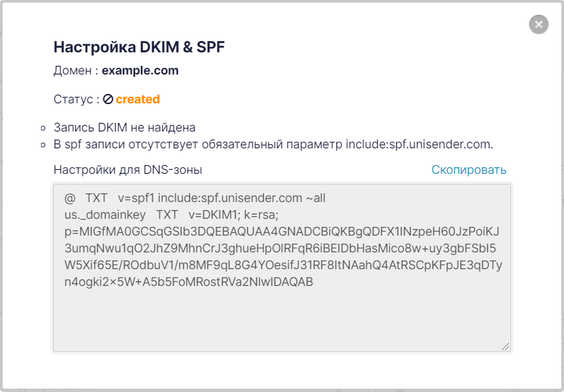Select the example.com domain name

coord(140,70)
